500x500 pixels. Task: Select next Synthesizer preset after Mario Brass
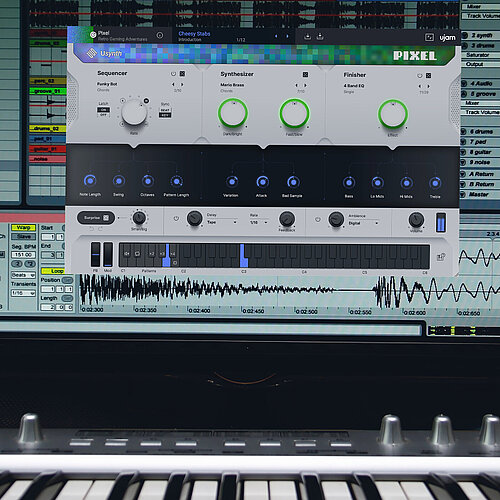coord(305,85)
